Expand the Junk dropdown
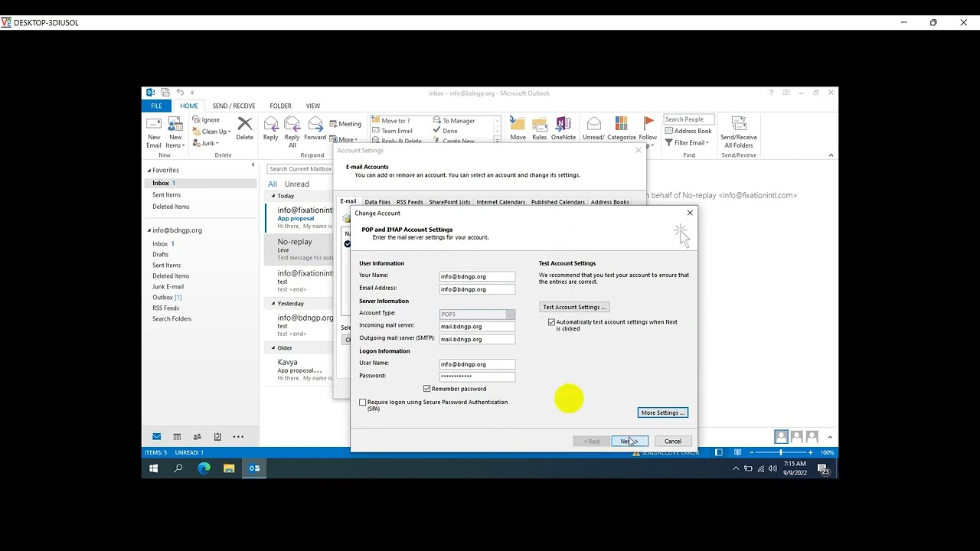980x551 pixels. tap(206, 143)
